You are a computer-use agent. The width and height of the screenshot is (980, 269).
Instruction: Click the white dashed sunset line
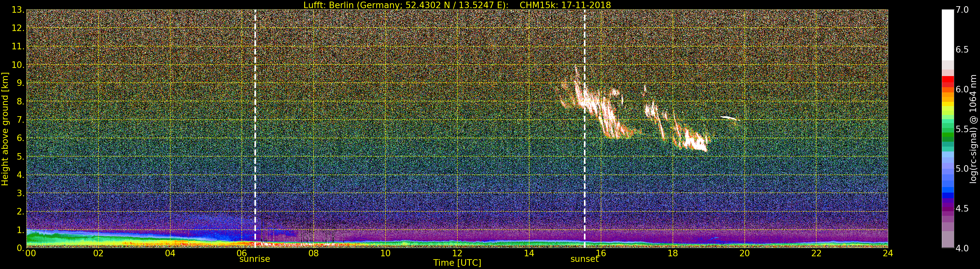pos(585,152)
